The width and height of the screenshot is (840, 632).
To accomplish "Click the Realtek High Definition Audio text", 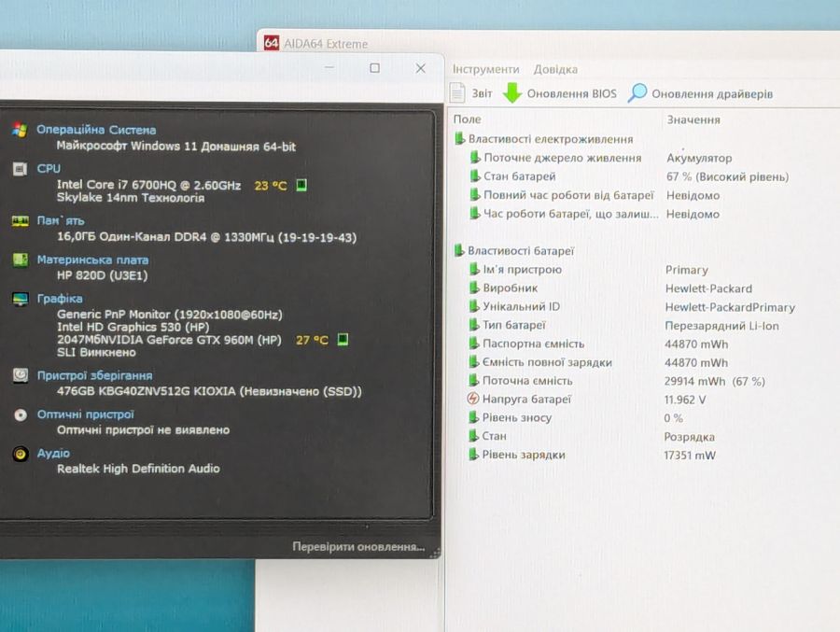I will click(138, 469).
